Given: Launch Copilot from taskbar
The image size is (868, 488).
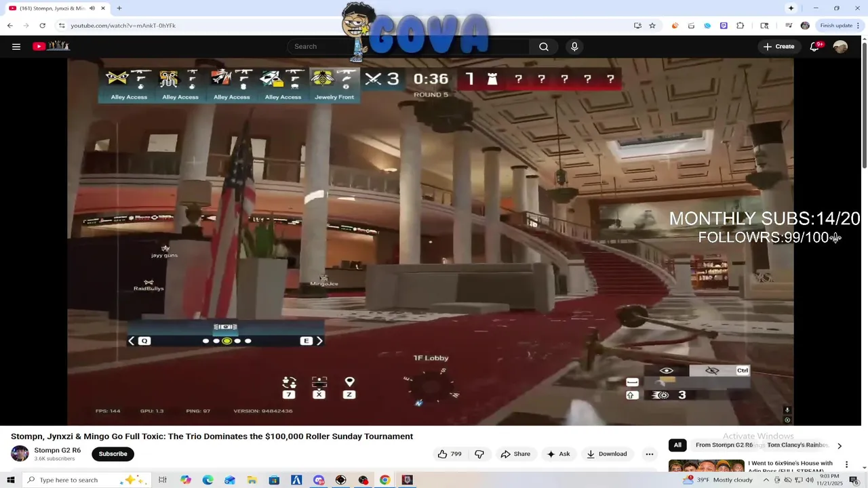Looking at the screenshot, I should [x=186, y=480].
